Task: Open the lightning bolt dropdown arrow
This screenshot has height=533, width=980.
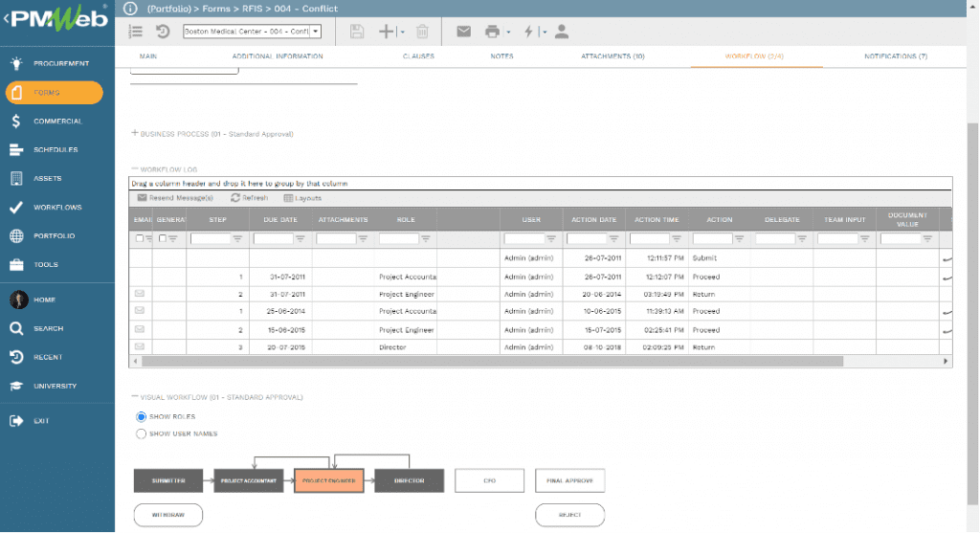Action: point(545,32)
